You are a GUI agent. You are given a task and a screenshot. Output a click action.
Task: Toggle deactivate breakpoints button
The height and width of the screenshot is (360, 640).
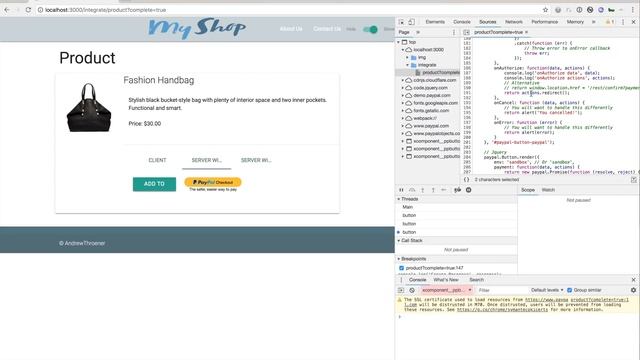(458, 190)
